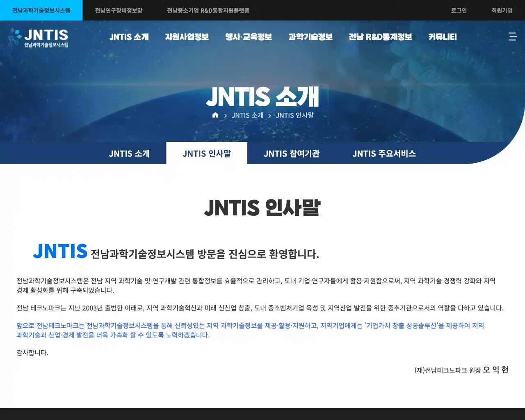Image resolution: width=525 pixels, height=420 pixels.
Task: Open the home icon in breadcrumb
Action: pyautogui.click(x=215, y=115)
